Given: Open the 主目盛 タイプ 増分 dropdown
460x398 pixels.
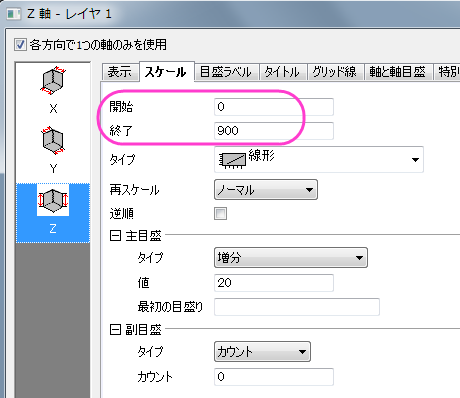Looking at the screenshot, I should pos(291,257).
